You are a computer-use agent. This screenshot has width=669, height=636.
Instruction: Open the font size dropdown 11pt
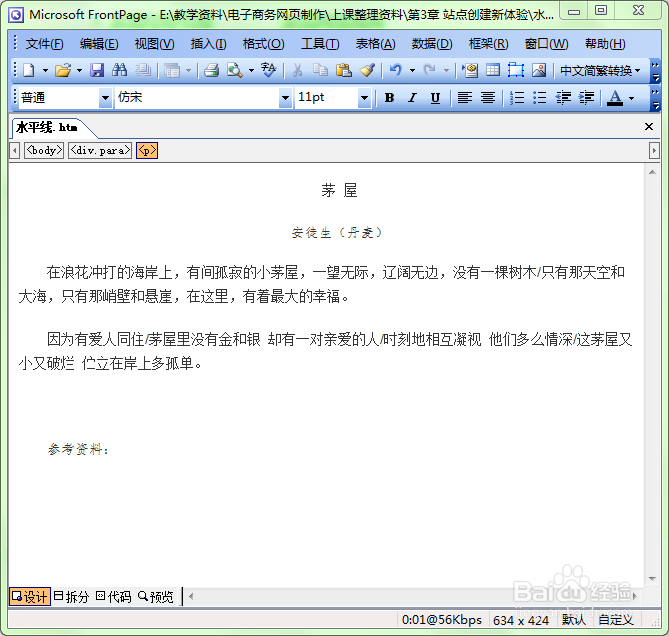tap(364, 98)
